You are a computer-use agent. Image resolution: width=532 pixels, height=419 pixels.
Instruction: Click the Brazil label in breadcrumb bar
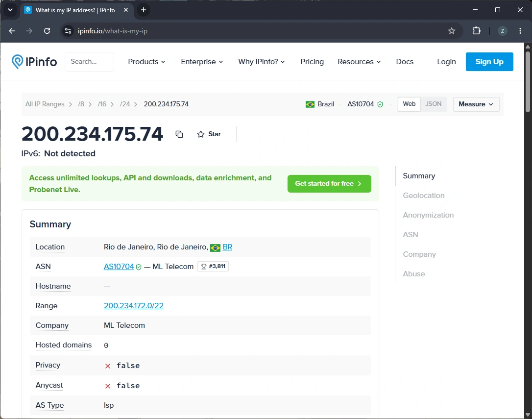[326, 104]
